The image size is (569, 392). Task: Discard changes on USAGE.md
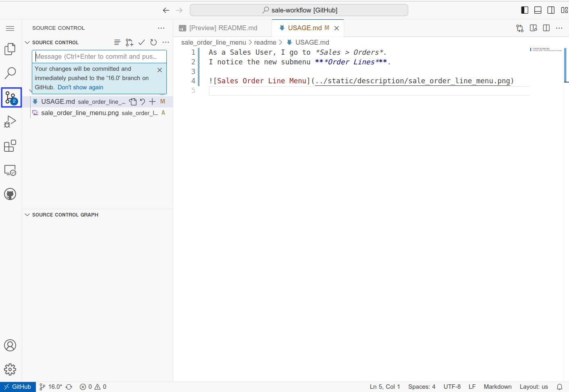pos(143,101)
